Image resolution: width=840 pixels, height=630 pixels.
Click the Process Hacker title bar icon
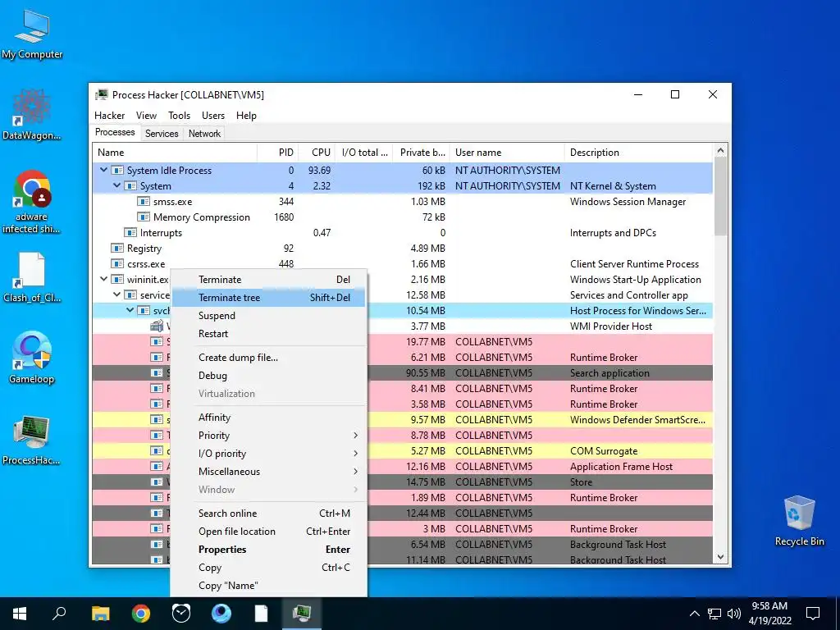(101, 95)
